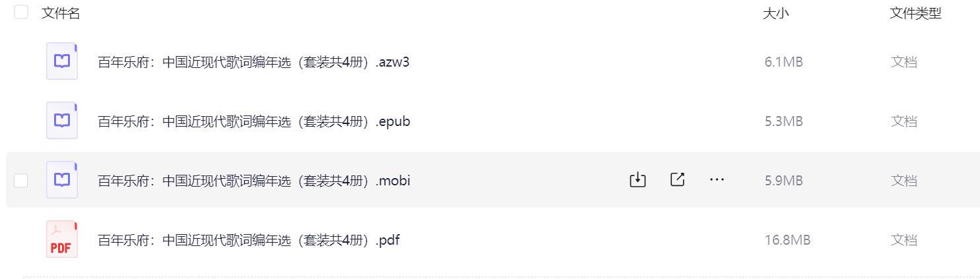Click the share icon on the .mobi row
Screen dimensions: 980x279
pyautogui.click(x=677, y=179)
